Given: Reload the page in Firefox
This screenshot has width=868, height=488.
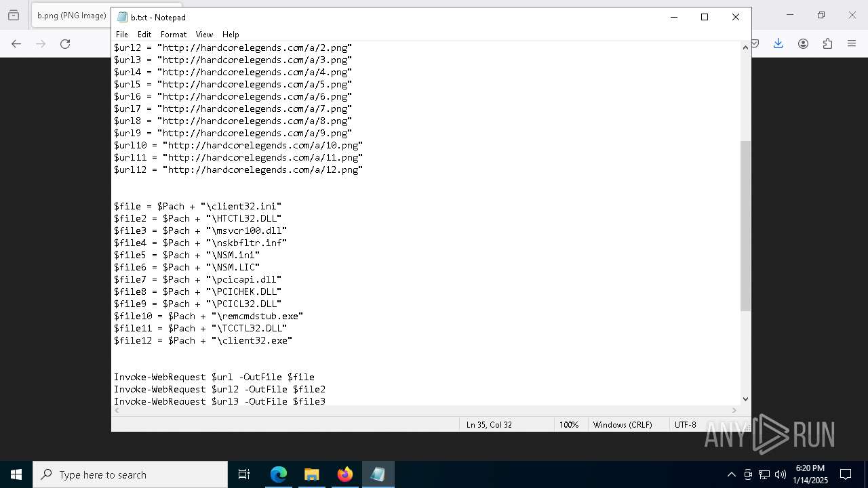Looking at the screenshot, I should pos(65,43).
